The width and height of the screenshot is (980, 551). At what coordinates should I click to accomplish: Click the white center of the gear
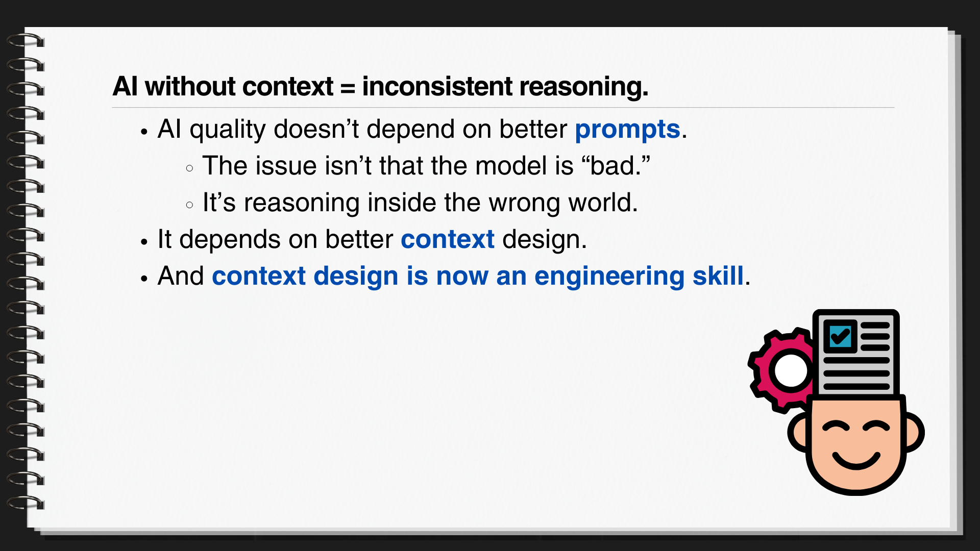point(791,371)
